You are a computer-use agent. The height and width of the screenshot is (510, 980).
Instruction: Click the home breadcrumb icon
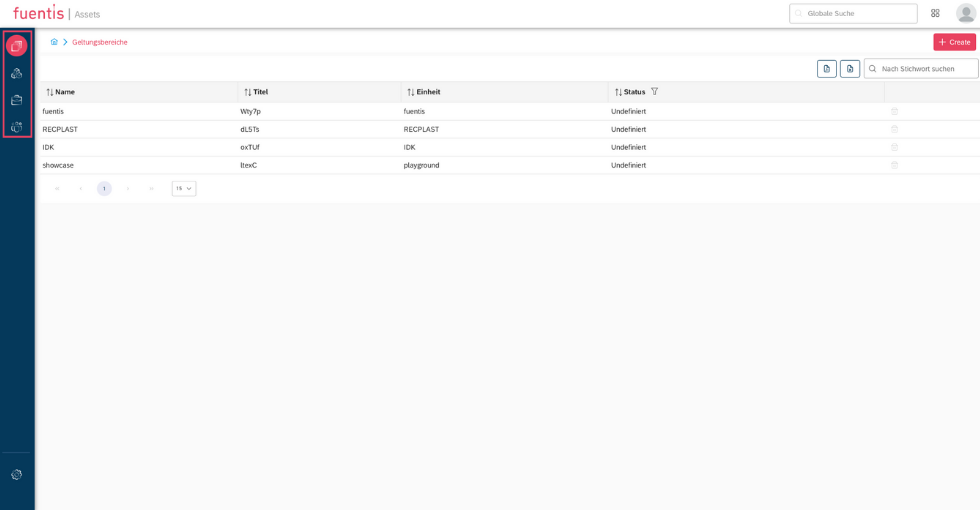click(x=54, y=42)
